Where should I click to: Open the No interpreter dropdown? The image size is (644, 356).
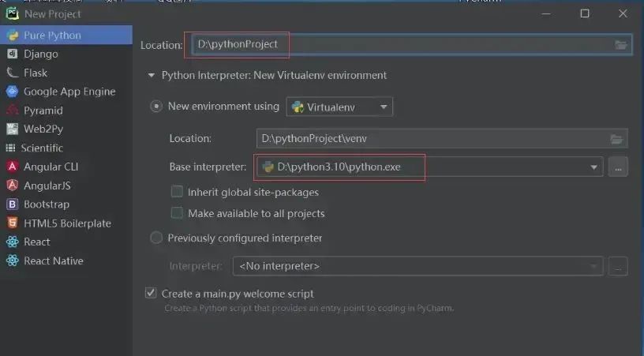(x=417, y=267)
